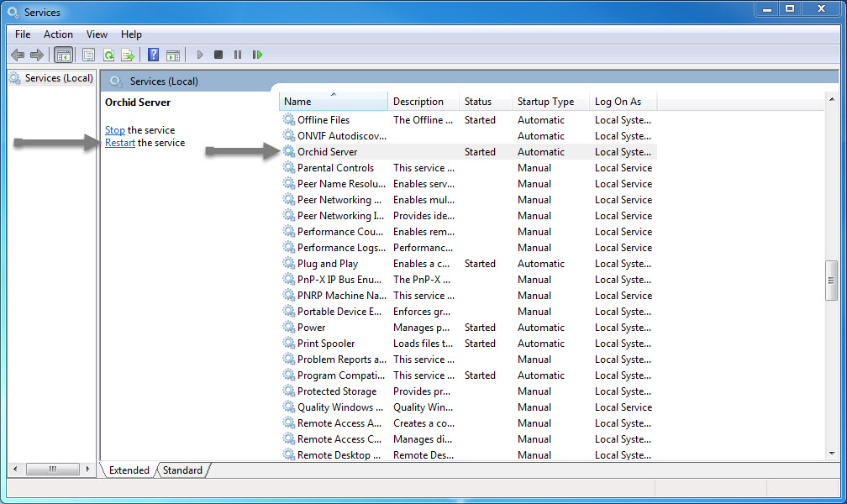Click the gear icon beside Print Spooler
The width and height of the screenshot is (847, 504).
pyautogui.click(x=289, y=344)
